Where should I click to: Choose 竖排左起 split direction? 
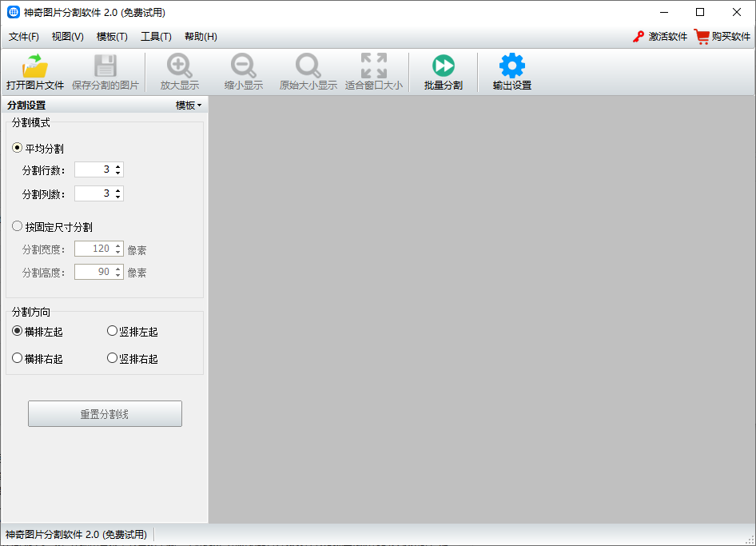tap(112, 330)
